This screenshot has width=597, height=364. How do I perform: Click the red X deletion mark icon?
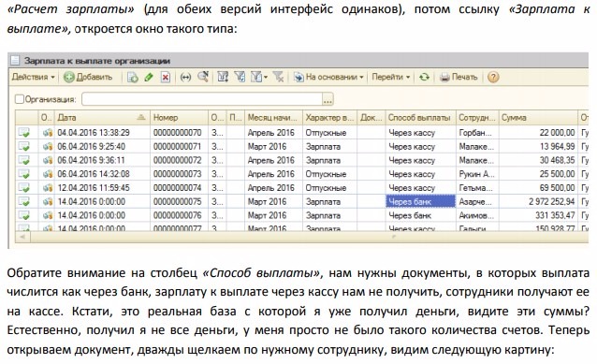point(166,78)
